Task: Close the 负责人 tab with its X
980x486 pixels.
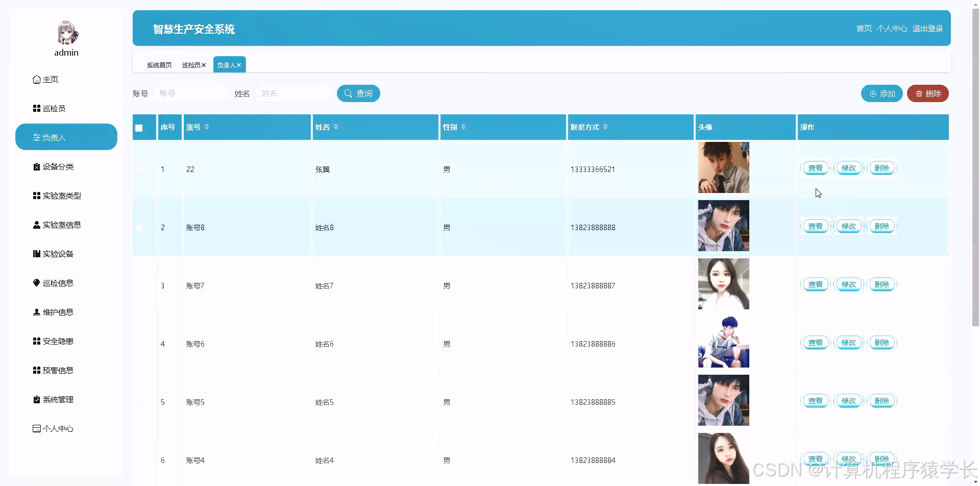Action: coord(239,65)
